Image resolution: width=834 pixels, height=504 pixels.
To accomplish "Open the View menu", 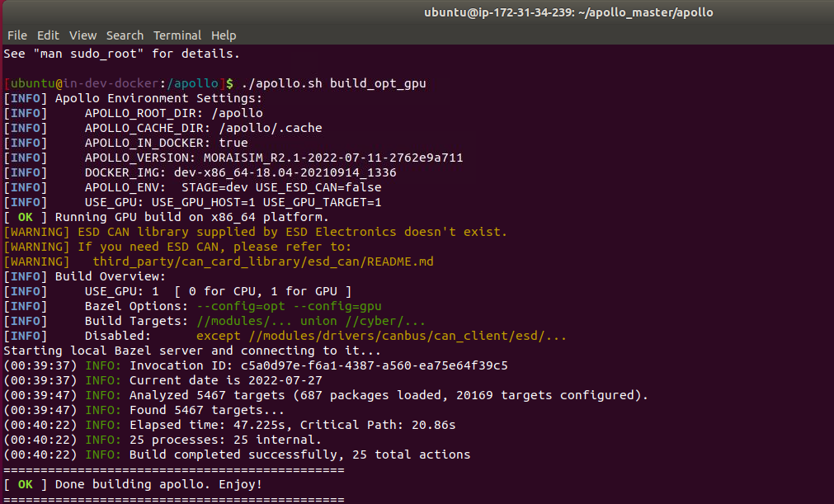I will 82,35.
